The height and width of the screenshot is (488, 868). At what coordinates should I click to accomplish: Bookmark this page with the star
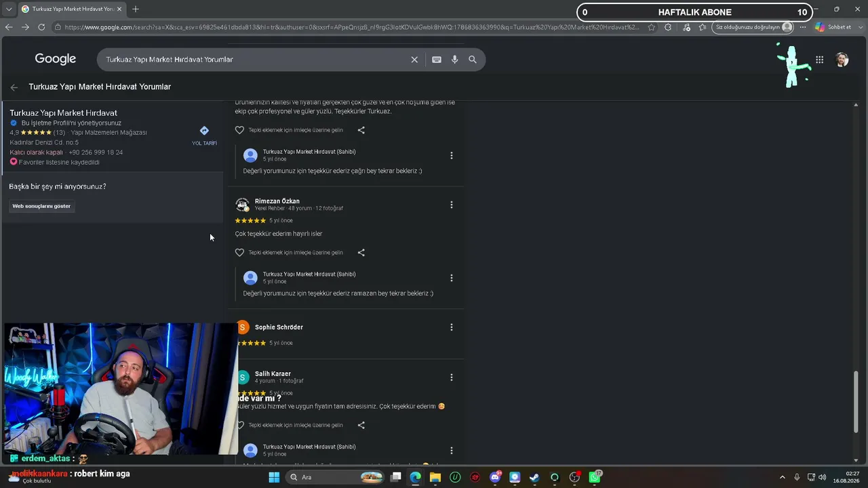(652, 27)
